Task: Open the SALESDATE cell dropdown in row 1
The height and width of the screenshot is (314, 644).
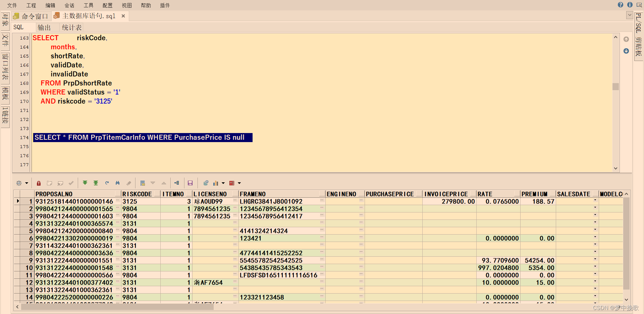Action: point(595,200)
